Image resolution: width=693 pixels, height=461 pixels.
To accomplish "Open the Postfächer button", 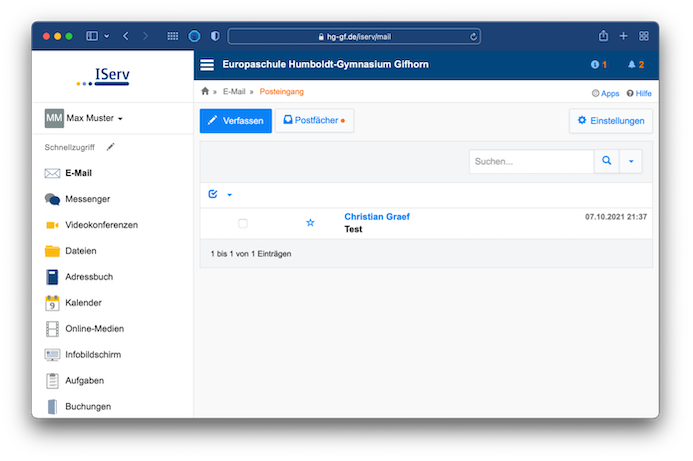I will click(x=314, y=120).
